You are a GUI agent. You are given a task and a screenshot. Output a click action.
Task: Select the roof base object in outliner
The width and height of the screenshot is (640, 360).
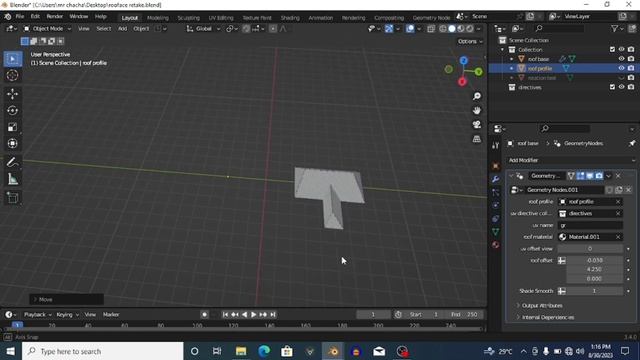[538, 59]
